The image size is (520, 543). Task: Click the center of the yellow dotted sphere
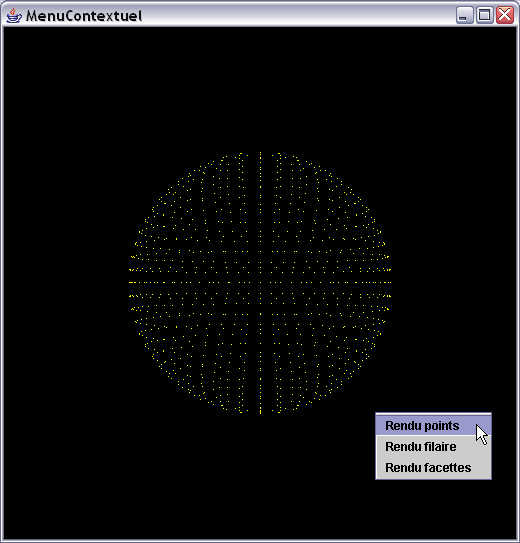(260, 283)
